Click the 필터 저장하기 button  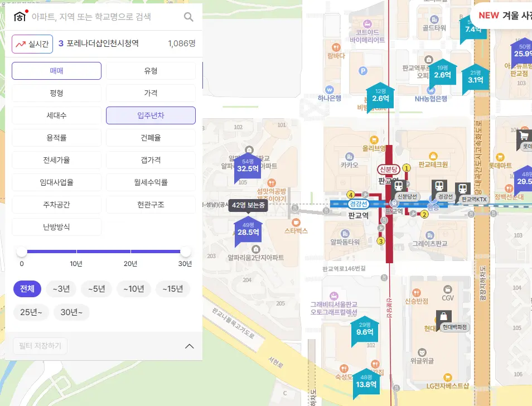coord(39,346)
